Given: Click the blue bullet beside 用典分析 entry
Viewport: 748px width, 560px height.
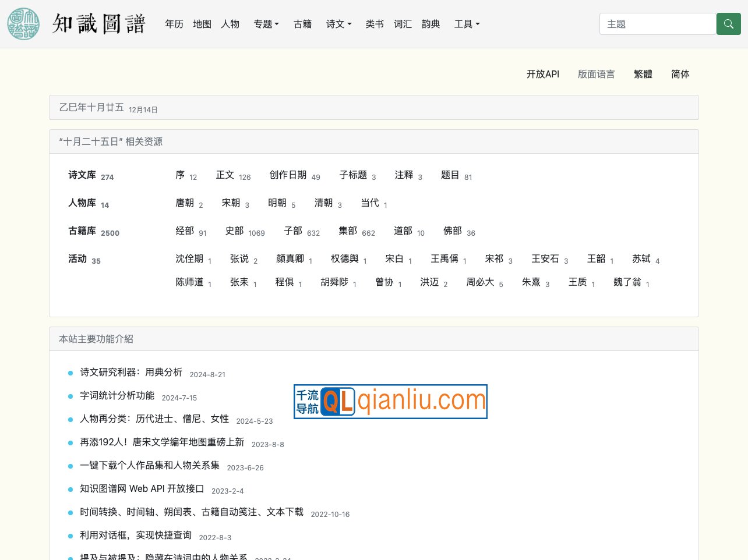Looking at the screenshot, I should (x=70, y=373).
